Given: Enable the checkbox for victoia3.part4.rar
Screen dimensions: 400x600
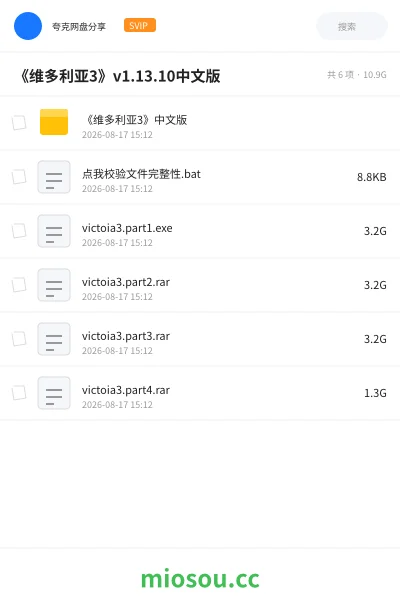Looking at the screenshot, I should coord(19,393).
